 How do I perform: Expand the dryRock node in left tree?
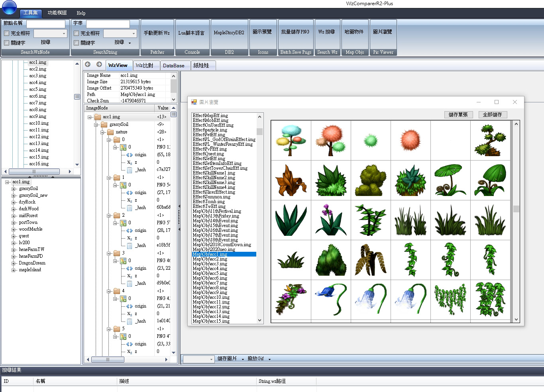pos(14,202)
